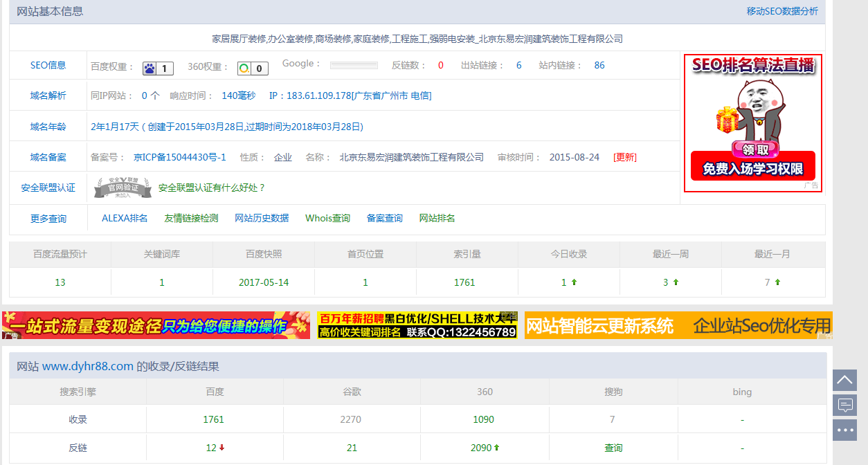The width and height of the screenshot is (868, 465).
Task: Click green up arrow next to 最近一周 value
Action: [x=676, y=282]
